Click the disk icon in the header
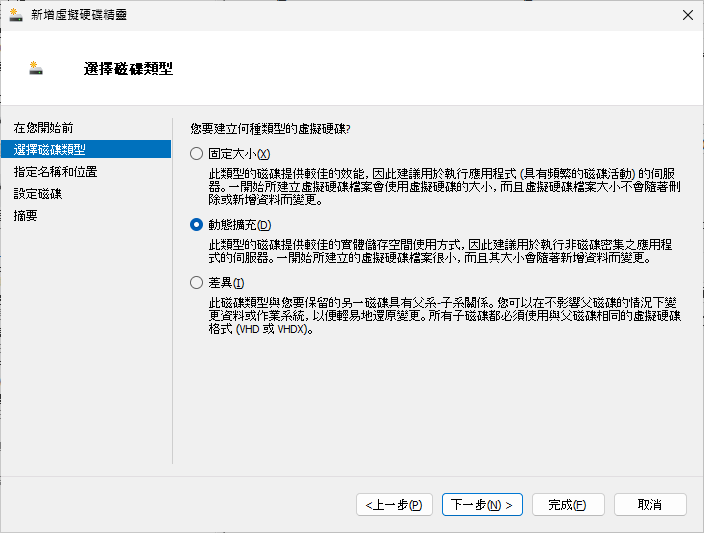704x533 pixels. click(37, 69)
